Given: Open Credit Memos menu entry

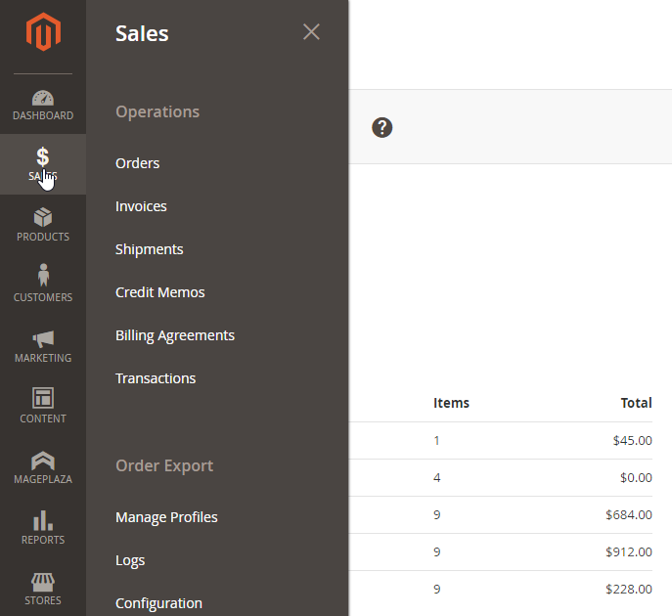Looking at the screenshot, I should pos(159,292).
